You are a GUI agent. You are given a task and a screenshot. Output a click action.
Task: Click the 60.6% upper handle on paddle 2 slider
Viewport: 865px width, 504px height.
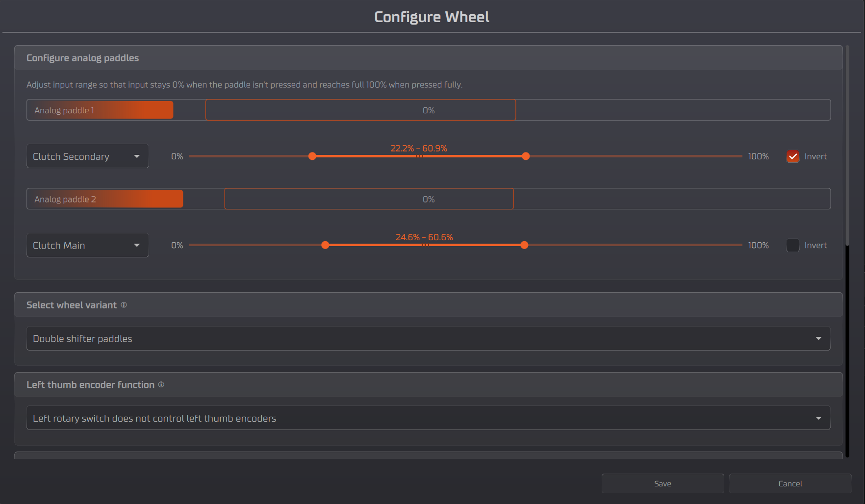524,245
